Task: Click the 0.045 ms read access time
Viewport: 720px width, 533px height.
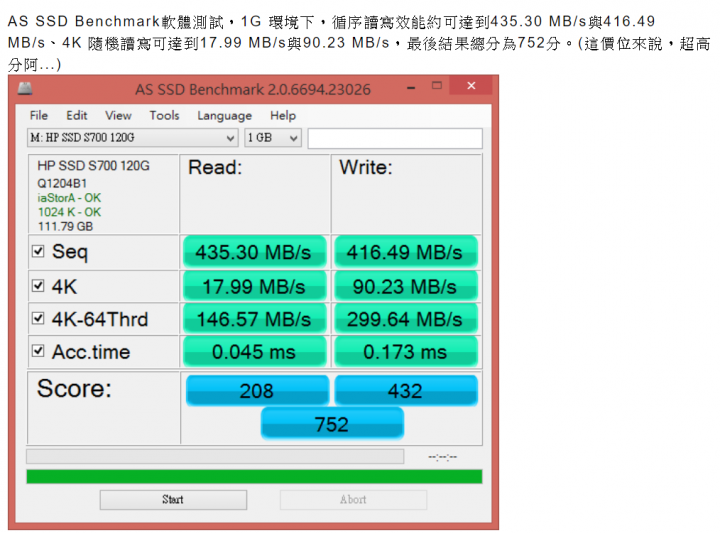Action: pyautogui.click(x=254, y=352)
